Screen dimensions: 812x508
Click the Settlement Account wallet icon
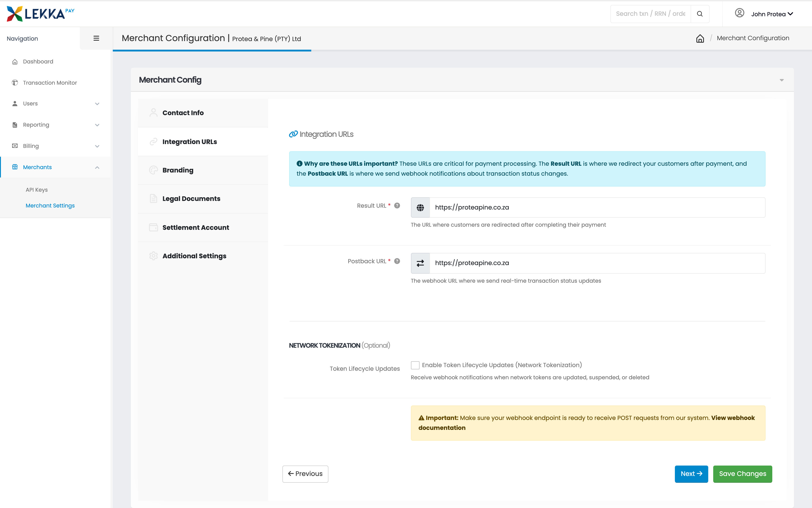tap(153, 227)
